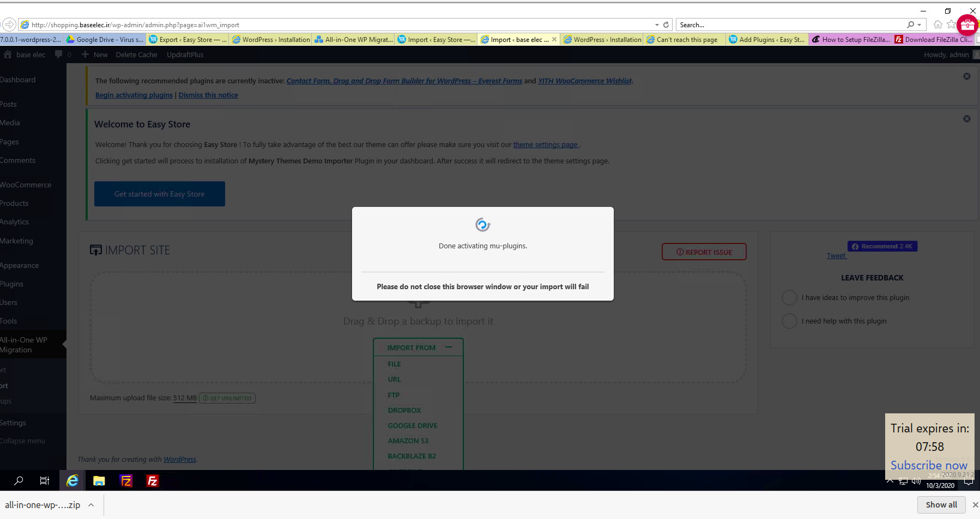Switch to Google Drive - Virus scan tab
The width and height of the screenshot is (980, 519).
click(x=105, y=39)
